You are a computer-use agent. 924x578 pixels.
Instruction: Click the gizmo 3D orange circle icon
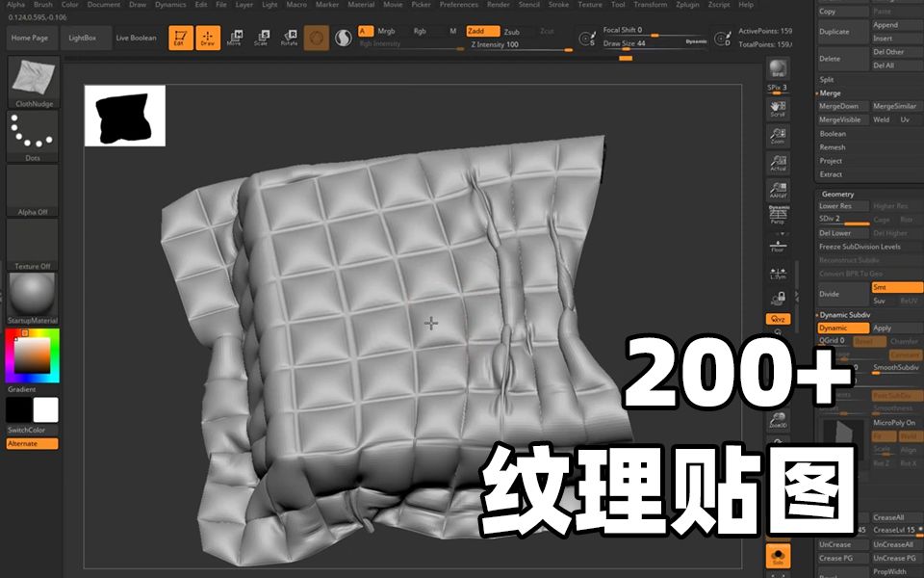point(317,38)
